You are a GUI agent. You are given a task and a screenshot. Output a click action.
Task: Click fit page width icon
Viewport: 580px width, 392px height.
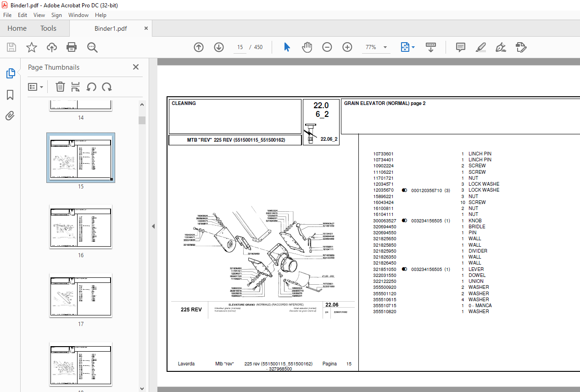tap(405, 47)
